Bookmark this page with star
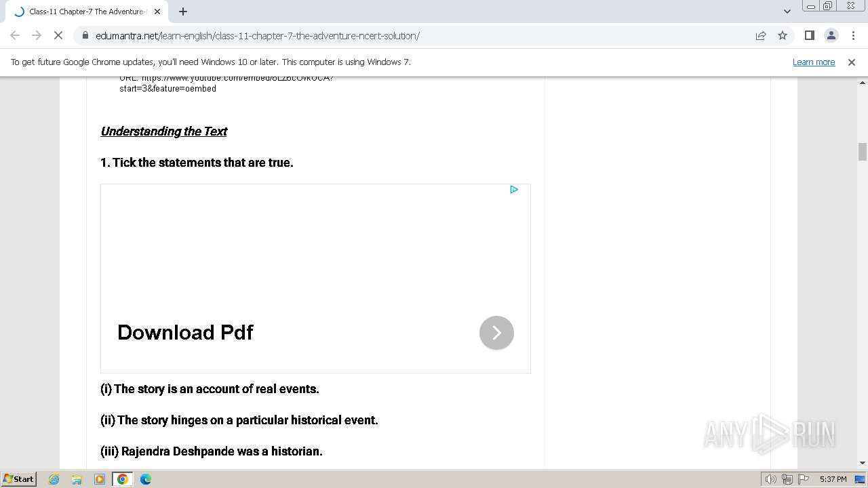 [x=783, y=35]
